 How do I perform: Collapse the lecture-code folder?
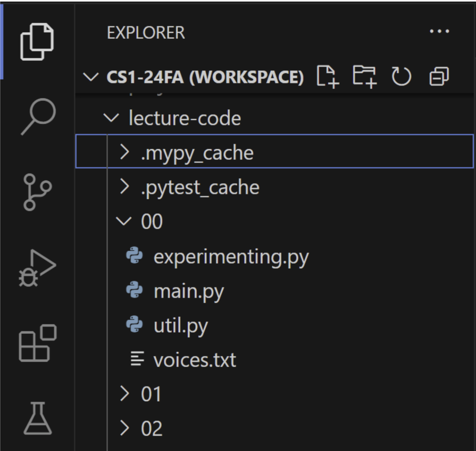pyautogui.click(x=184, y=118)
